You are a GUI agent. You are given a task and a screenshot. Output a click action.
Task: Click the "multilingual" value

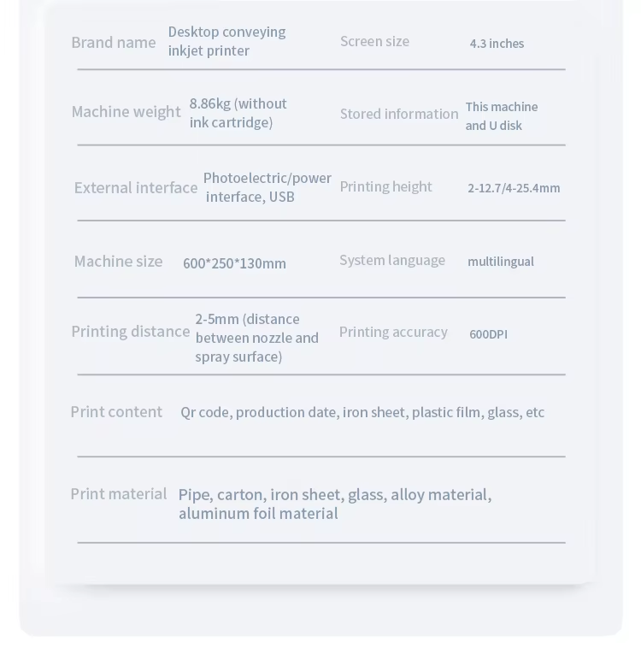[500, 262]
